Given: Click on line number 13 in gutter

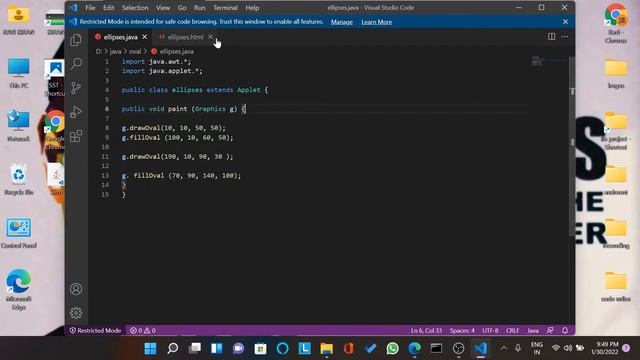Looking at the screenshot, I should click(x=105, y=176).
